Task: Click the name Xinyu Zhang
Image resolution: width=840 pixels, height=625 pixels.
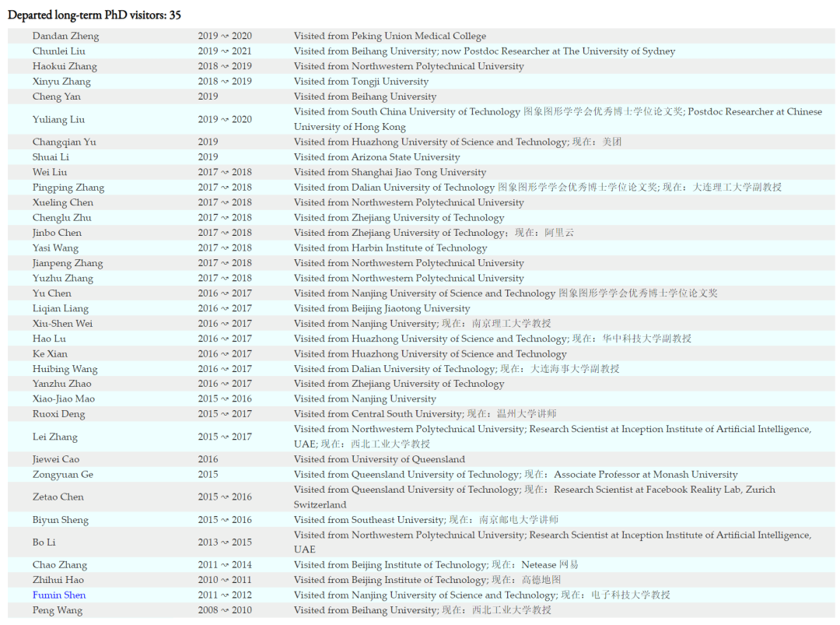Action: pos(61,82)
